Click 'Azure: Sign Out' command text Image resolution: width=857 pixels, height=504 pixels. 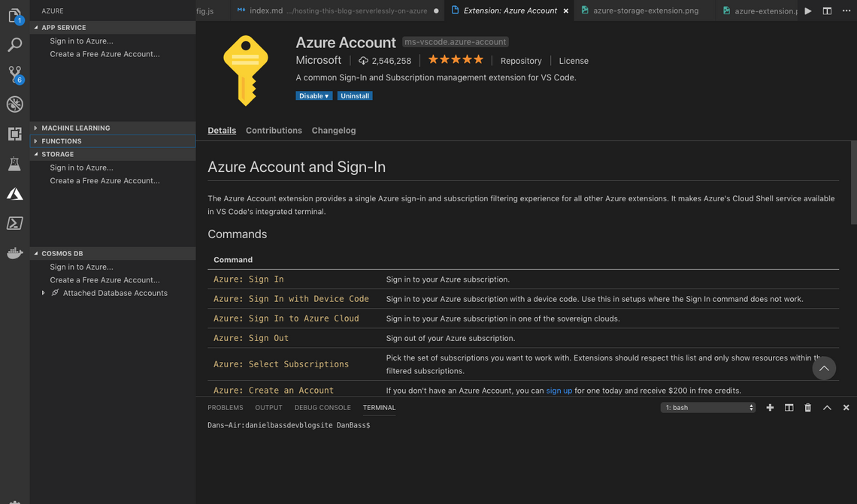251,339
